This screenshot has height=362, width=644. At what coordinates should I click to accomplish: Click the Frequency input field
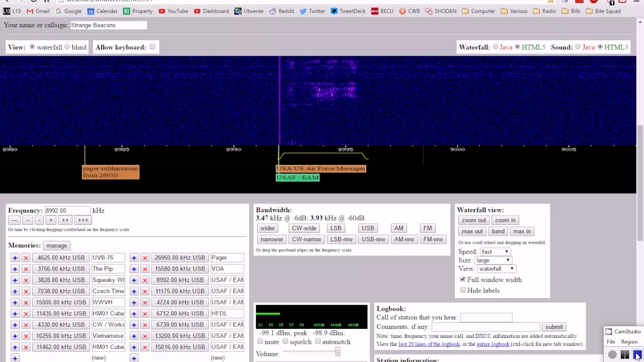(x=67, y=211)
